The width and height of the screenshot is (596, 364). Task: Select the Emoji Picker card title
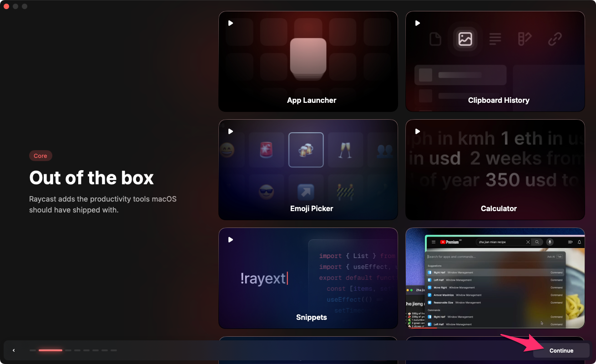click(x=312, y=208)
